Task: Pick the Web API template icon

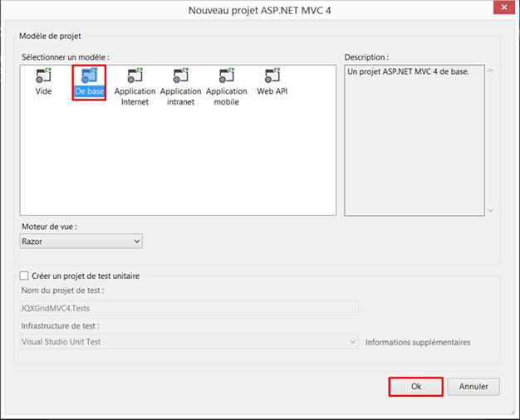Action: 272,76
